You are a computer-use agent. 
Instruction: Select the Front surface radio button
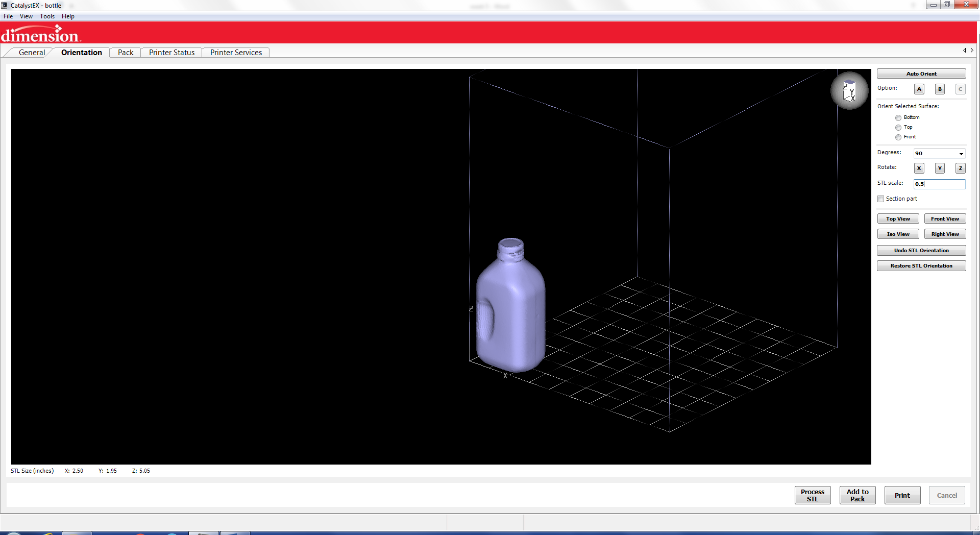898,137
